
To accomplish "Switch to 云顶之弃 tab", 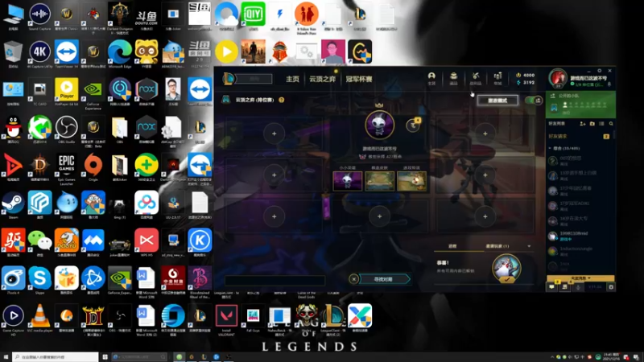I will click(x=323, y=79).
